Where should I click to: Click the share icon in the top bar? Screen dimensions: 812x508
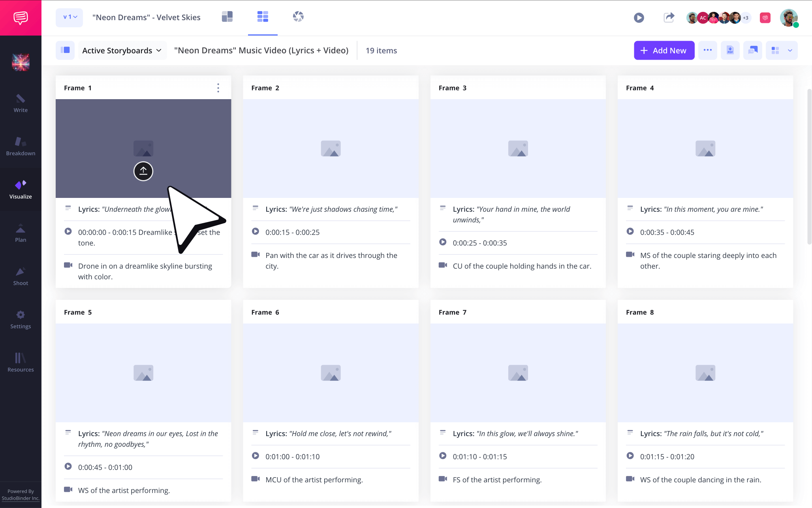pos(669,18)
